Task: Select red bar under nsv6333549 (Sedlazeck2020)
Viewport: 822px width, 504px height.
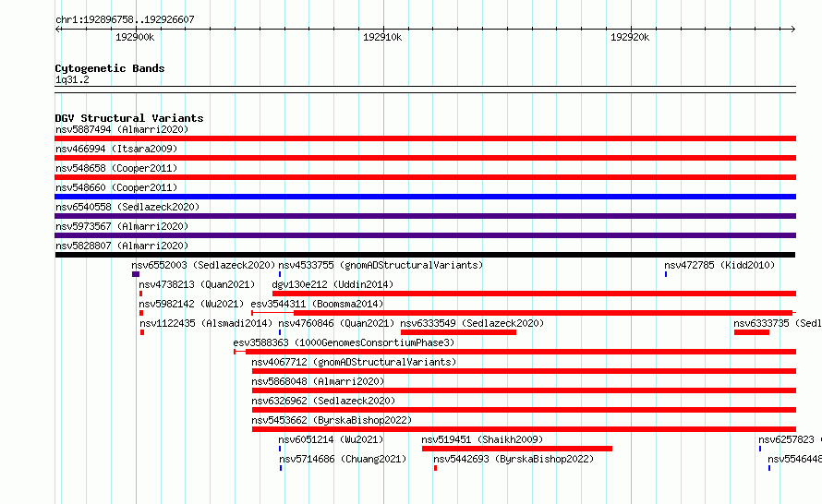Action: tap(458, 332)
